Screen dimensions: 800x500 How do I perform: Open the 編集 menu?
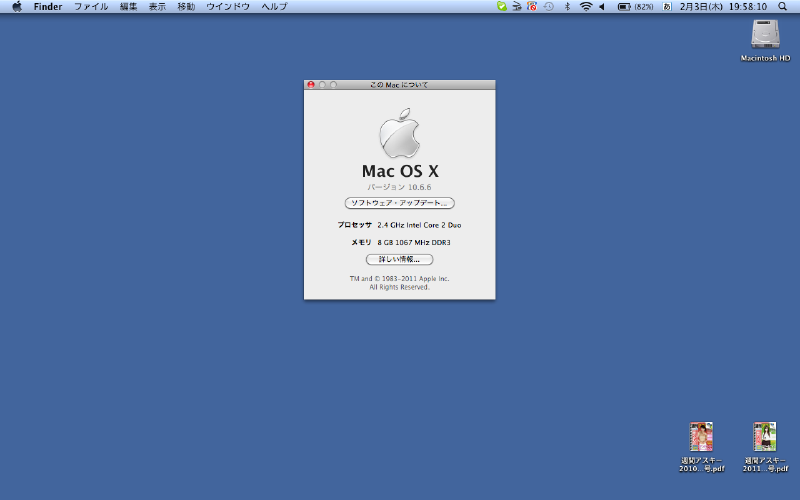(129, 7)
